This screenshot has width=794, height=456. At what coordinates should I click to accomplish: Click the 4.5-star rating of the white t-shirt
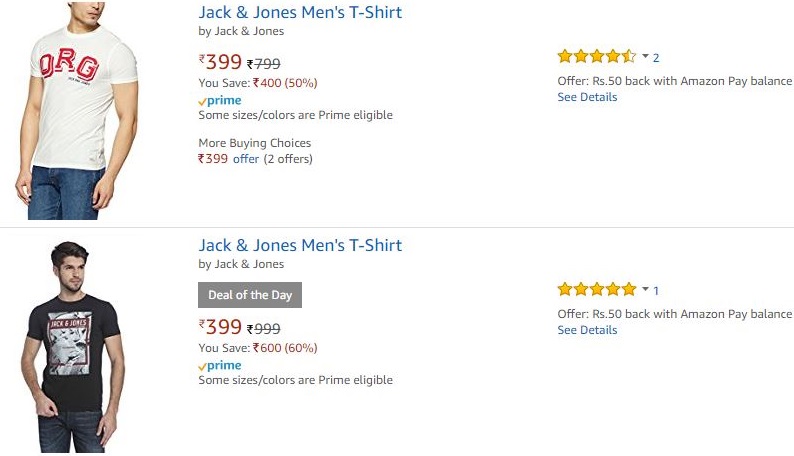(596, 57)
